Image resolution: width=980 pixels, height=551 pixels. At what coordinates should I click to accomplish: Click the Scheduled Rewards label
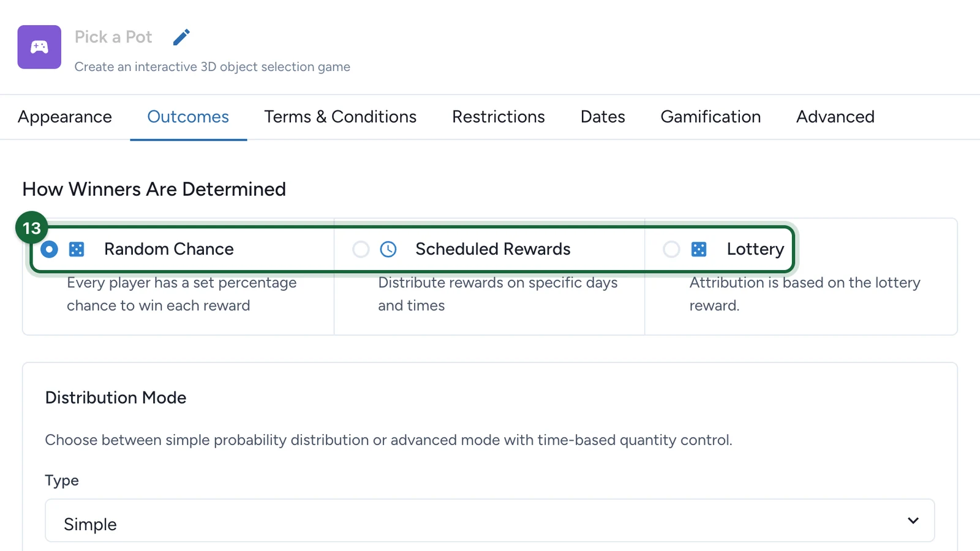493,249
